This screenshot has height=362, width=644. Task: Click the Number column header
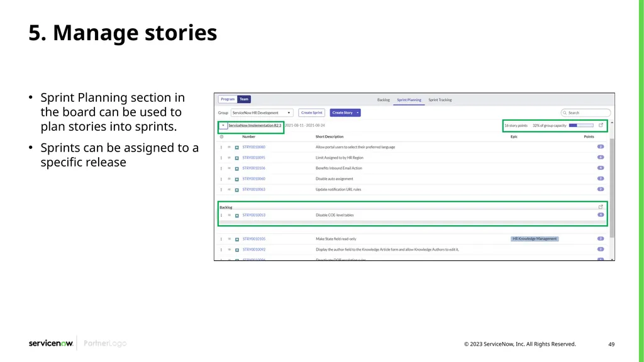click(248, 136)
